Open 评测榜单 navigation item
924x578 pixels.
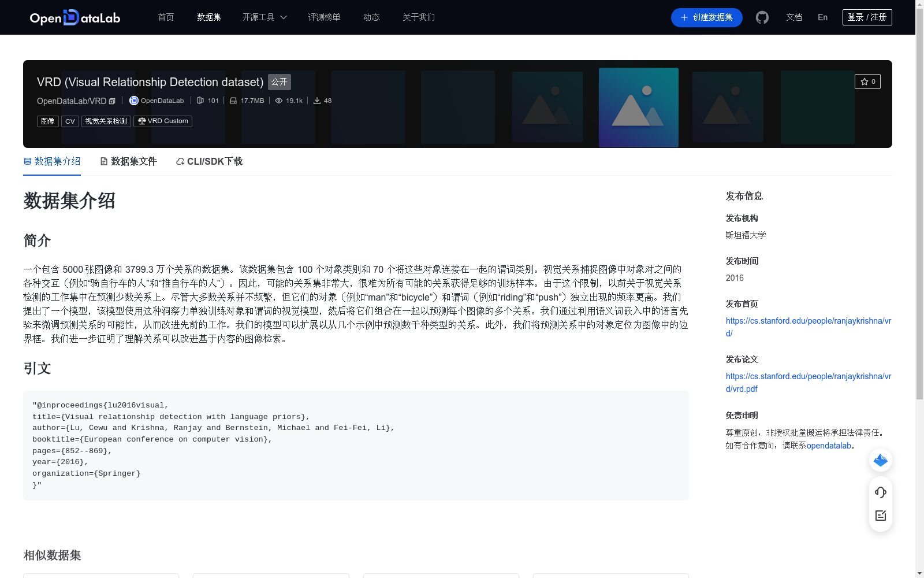tap(324, 17)
